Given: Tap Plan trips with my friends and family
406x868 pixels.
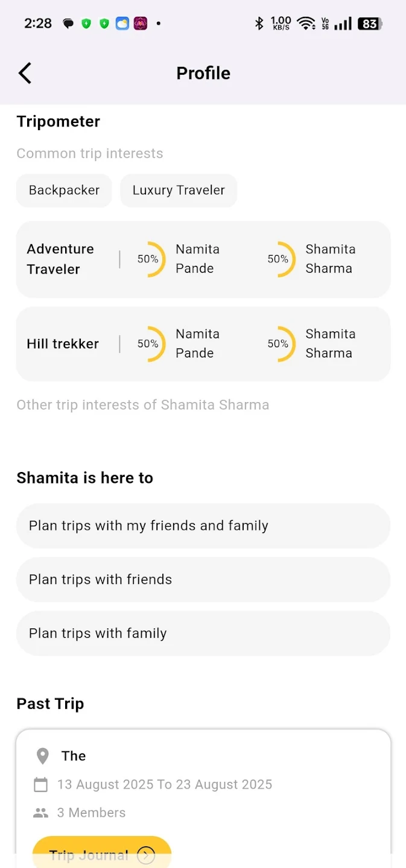Looking at the screenshot, I should click(203, 526).
